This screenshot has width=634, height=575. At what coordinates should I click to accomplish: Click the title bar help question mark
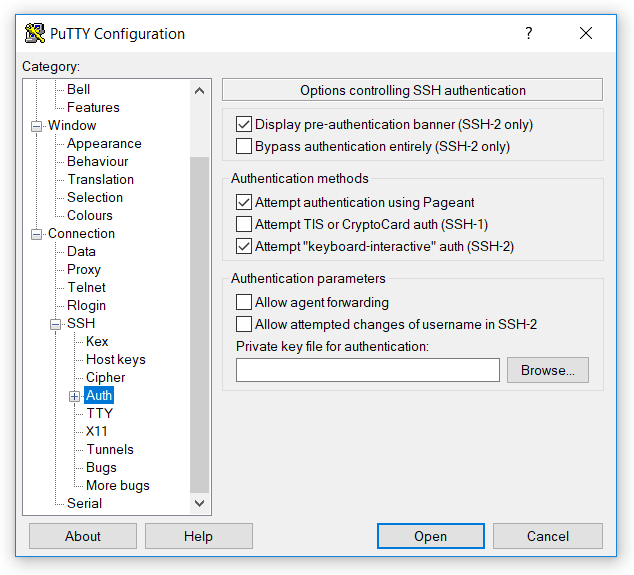pos(529,33)
